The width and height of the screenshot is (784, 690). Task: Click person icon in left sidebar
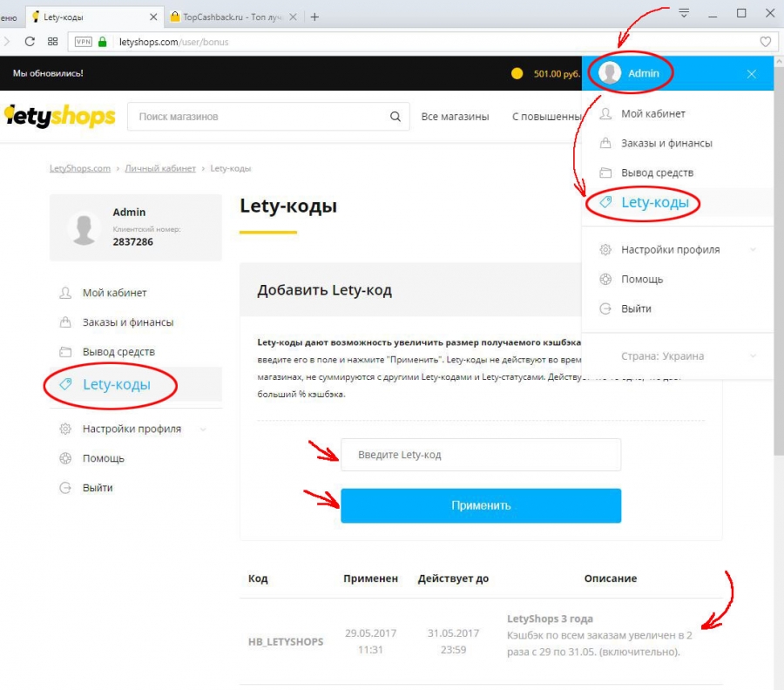(65, 293)
